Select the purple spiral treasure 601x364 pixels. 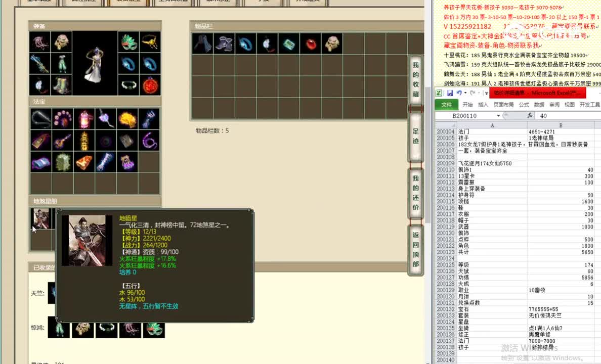149,141
